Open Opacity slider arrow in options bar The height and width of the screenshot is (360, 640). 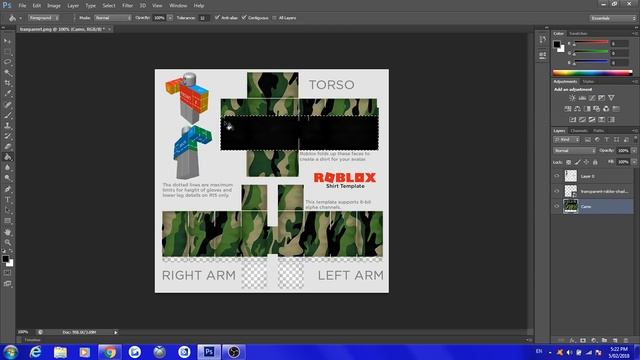click(x=170, y=18)
